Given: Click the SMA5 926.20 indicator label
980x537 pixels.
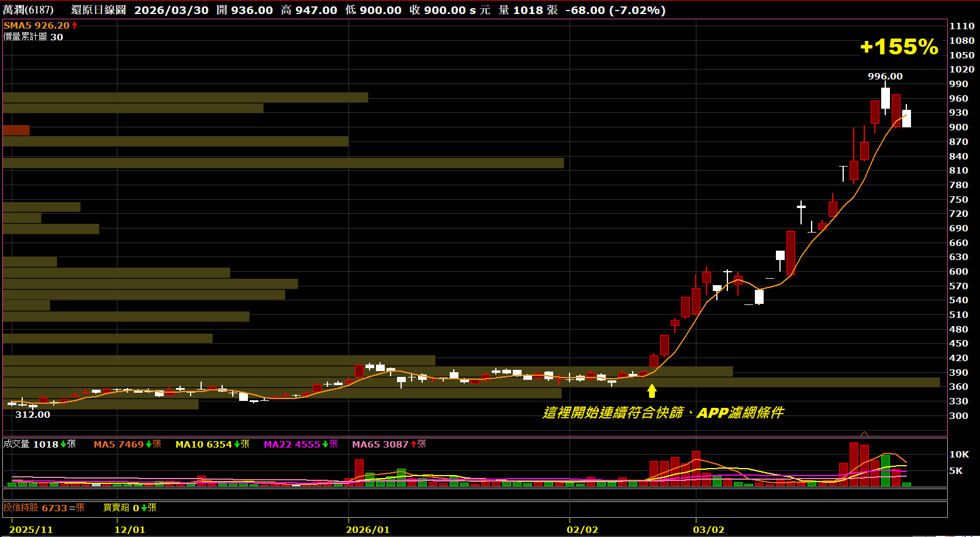Looking at the screenshot, I should (x=36, y=26).
